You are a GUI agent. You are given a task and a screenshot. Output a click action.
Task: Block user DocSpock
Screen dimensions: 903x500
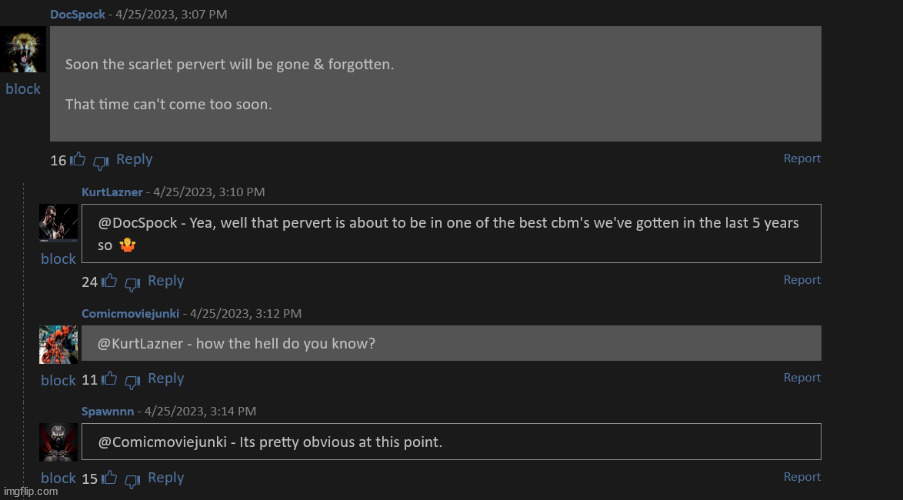23,89
